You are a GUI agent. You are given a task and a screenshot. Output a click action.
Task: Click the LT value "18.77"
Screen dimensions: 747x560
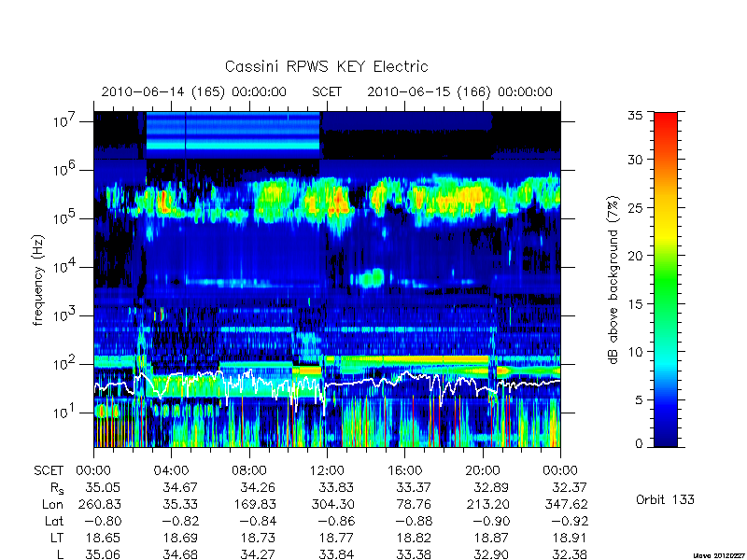coord(335,538)
